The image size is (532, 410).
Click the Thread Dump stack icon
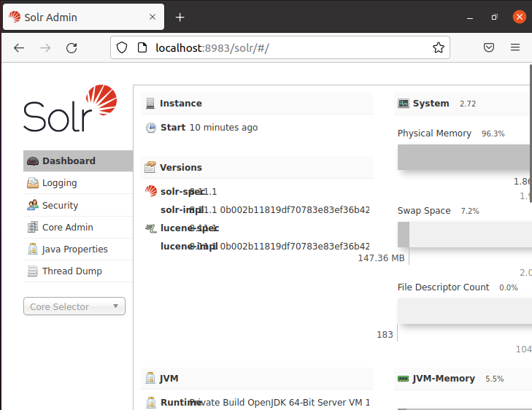(33, 271)
